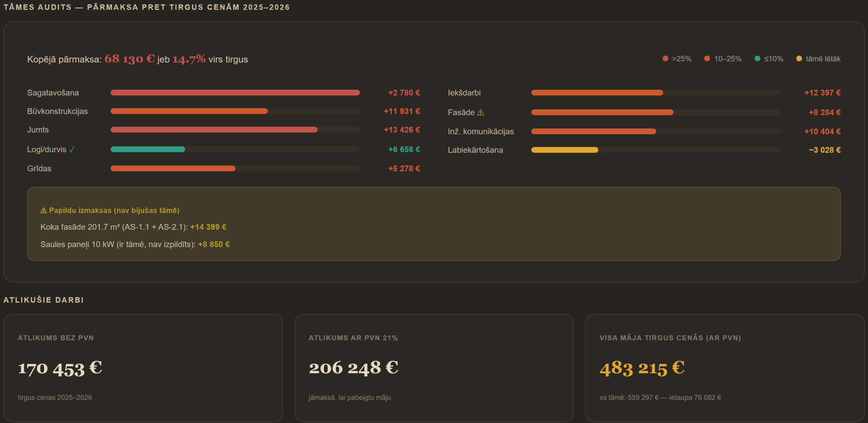The height and width of the screenshot is (423, 868).
Task: Click the Koka fasāde +14 399 € line
Action: click(x=133, y=227)
